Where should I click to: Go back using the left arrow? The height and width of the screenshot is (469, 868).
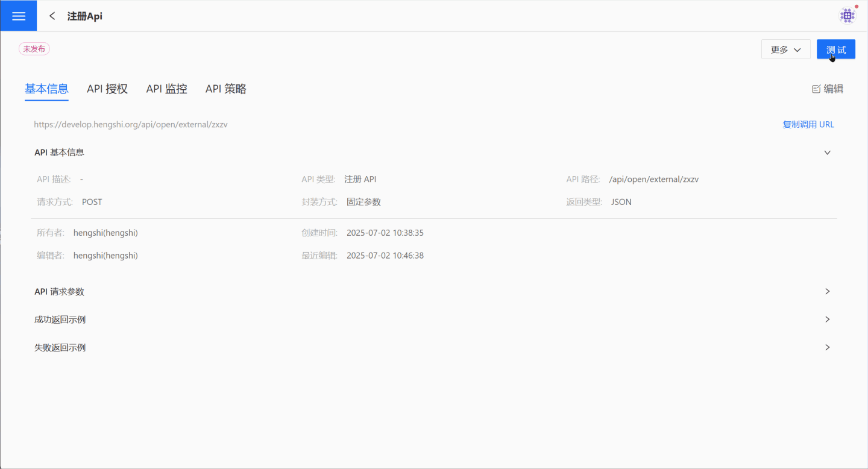pyautogui.click(x=52, y=16)
